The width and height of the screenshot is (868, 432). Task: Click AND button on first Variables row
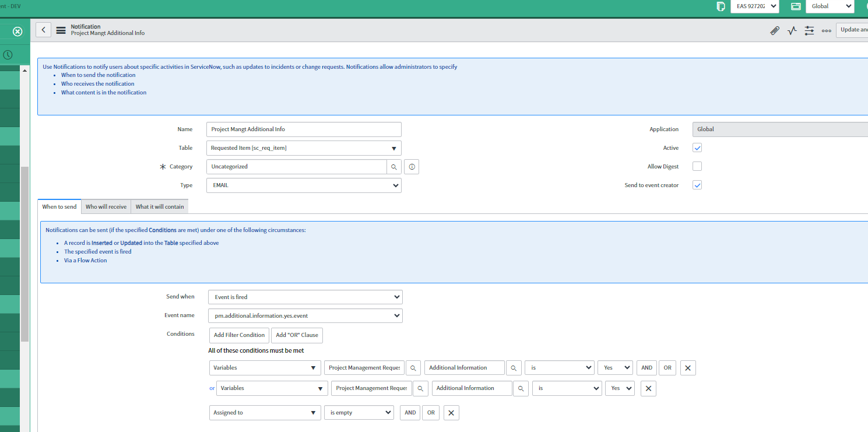(646, 368)
